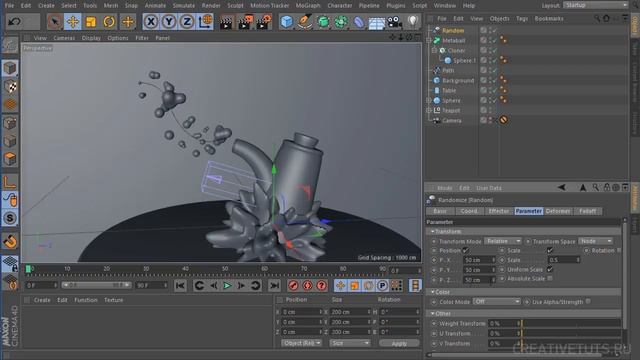Open the Layout Startup dropdown
This screenshot has height=360, width=640.
(x=596, y=5)
